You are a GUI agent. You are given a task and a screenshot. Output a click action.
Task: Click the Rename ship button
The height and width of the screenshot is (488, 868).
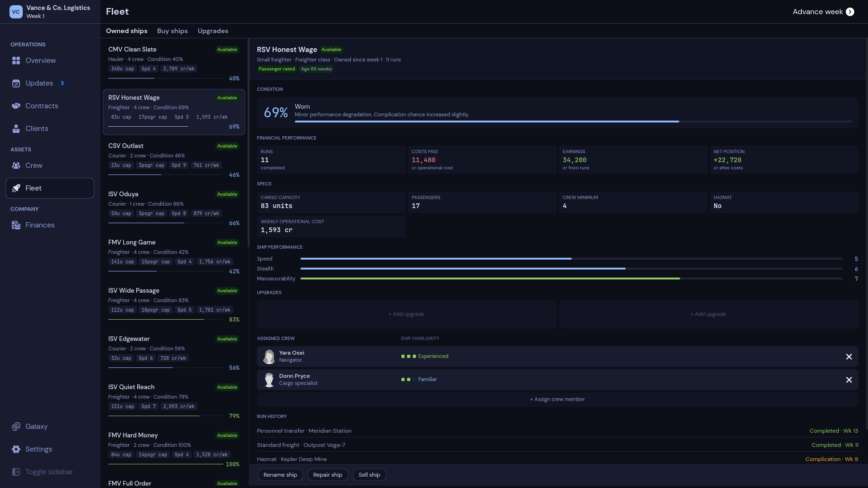tap(280, 475)
